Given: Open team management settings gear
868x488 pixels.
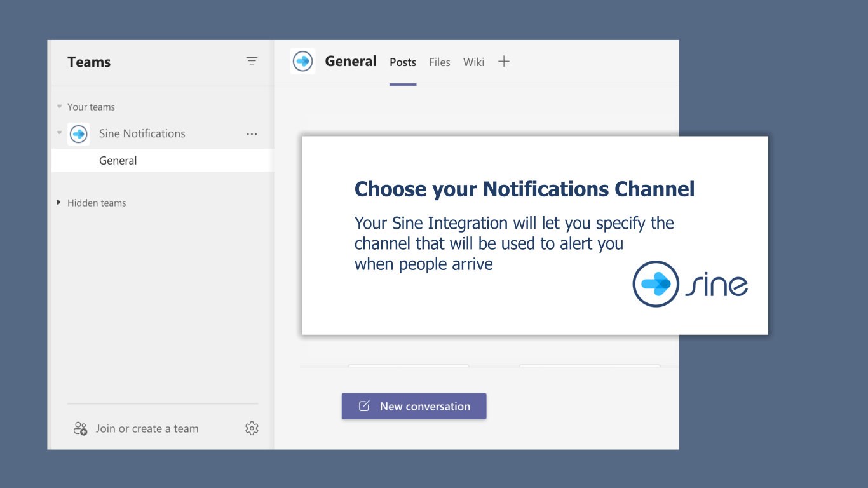Looking at the screenshot, I should click(252, 428).
